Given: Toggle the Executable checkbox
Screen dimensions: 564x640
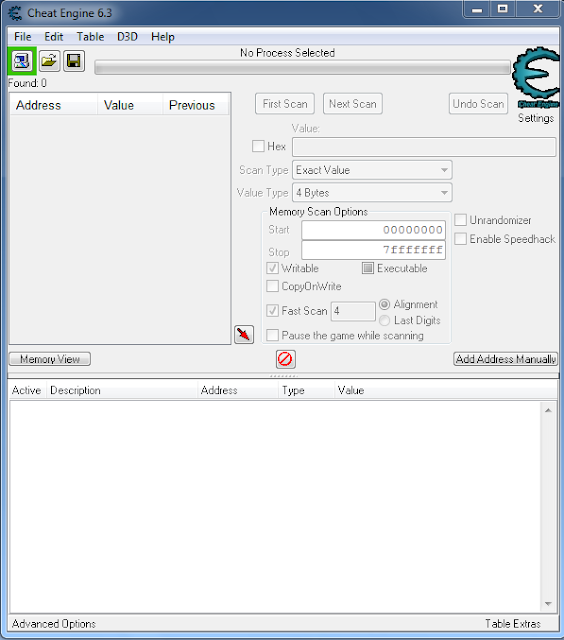Looking at the screenshot, I should [x=368, y=268].
